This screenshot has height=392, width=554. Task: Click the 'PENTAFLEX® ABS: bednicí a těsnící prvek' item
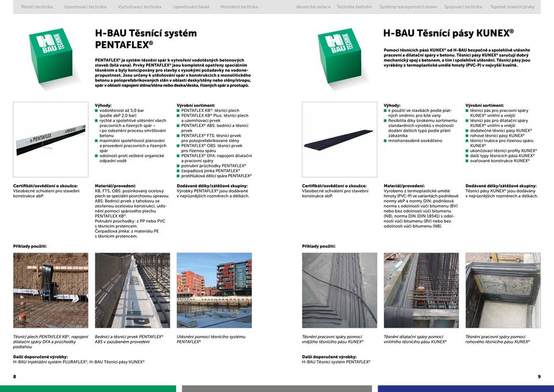[215, 128]
